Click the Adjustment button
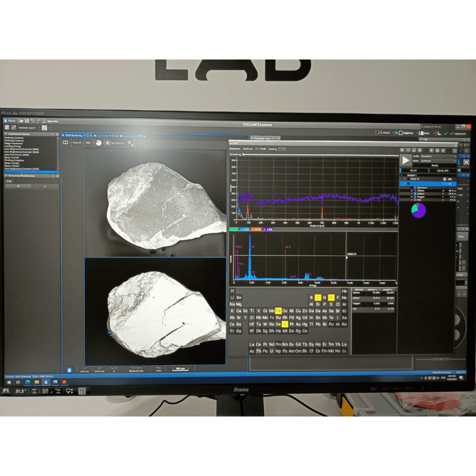The image size is (476, 476). click(x=458, y=133)
